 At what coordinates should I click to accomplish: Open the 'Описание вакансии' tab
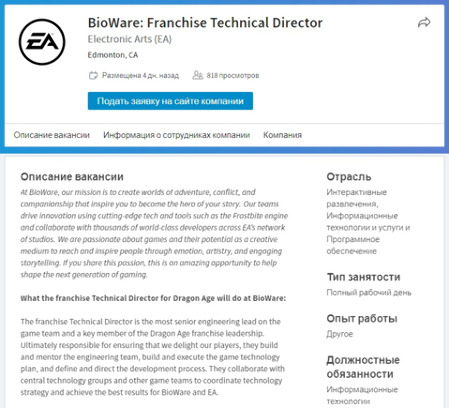tap(52, 135)
